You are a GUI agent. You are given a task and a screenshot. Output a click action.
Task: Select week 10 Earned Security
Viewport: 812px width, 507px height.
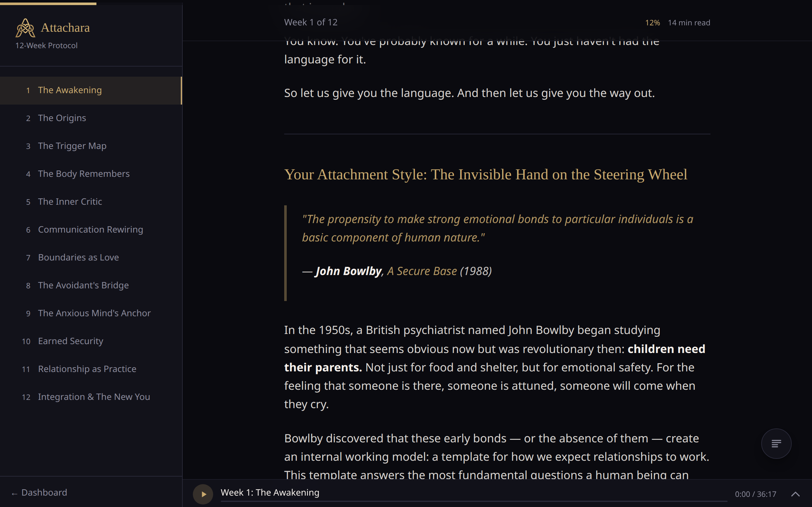coord(70,341)
